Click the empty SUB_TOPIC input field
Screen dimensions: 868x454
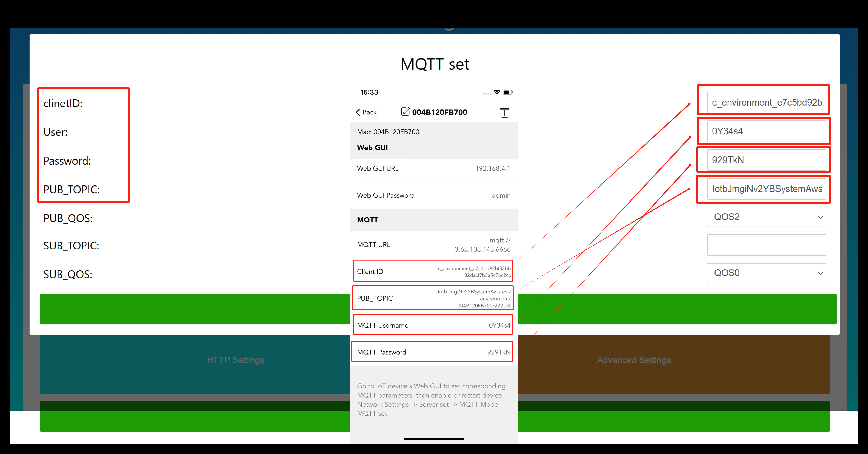(x=767, y=245)
